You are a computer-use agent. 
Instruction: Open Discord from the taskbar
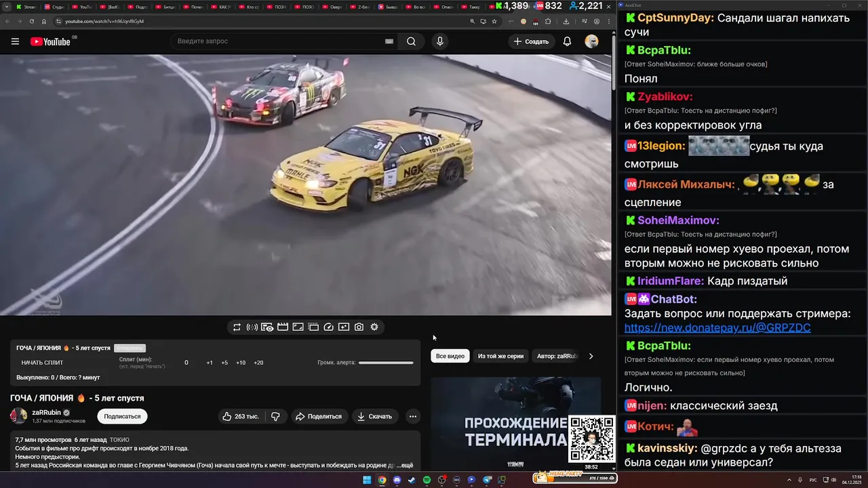pos(397,480)
